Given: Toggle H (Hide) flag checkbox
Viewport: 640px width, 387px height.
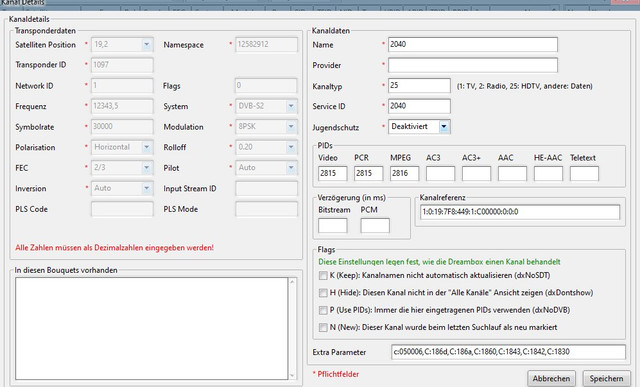Looking at the screenshot, I should [323, 293].
